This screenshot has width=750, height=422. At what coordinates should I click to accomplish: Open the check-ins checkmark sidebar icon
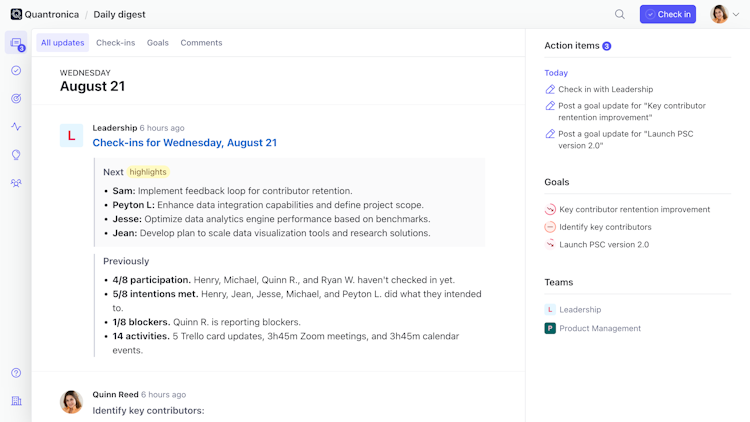tap(16, 71)
